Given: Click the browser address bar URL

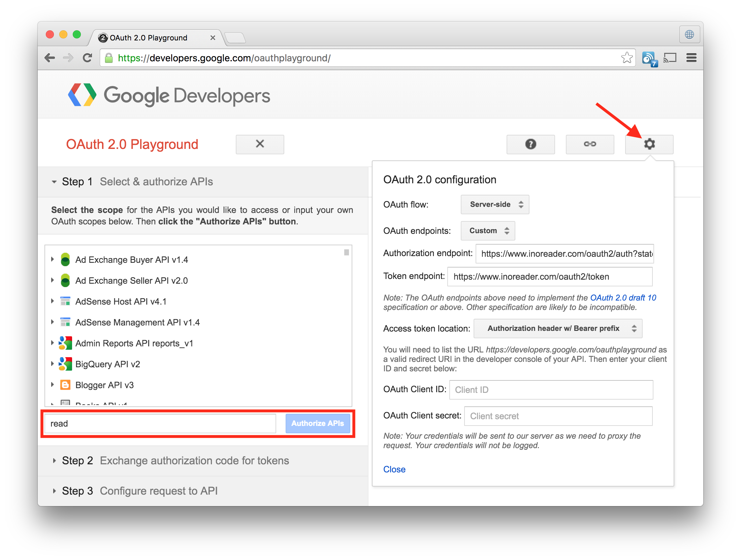Looking at the screenshot, I should pyautogui.click(x=224, y=58).
